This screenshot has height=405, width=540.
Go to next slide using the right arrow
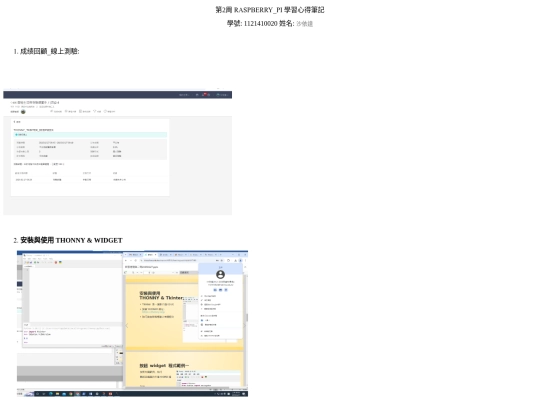[245, 325]
